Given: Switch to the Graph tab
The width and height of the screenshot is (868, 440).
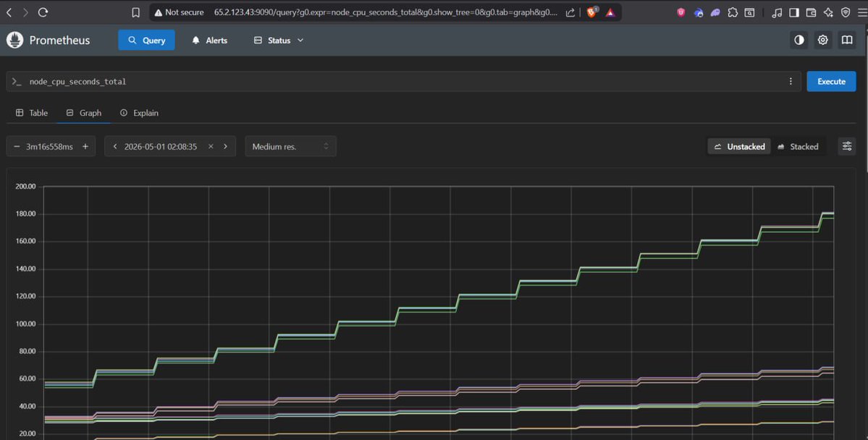Looking at the screenshot, I should [83, 113].
